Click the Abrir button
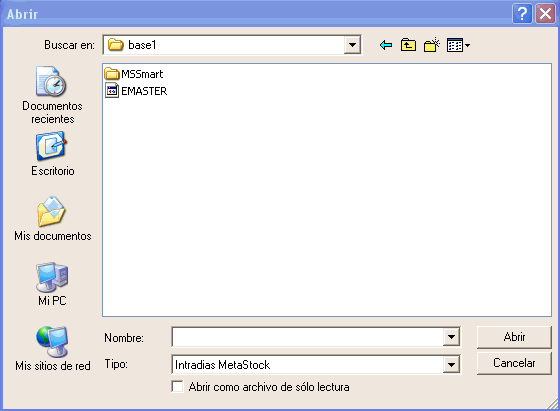The height and width of the screenshot is (411, 560). click(514, 337)
